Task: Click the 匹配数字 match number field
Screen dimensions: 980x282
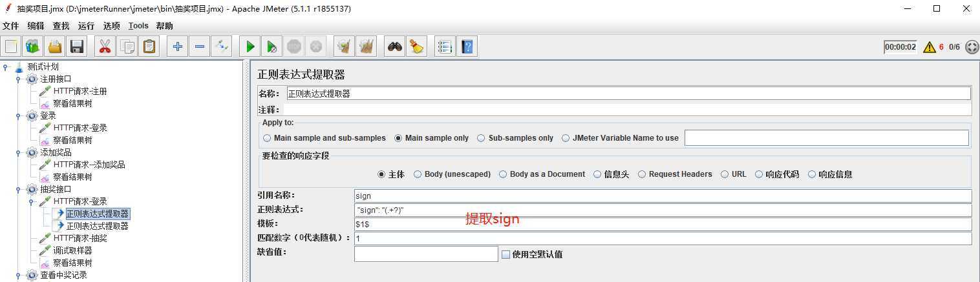Action: (663, 238)
